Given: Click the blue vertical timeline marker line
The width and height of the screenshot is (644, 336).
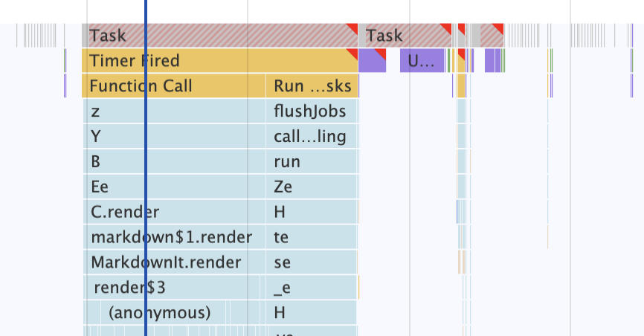Looking at the screenshot, I should tap(146, 186).
